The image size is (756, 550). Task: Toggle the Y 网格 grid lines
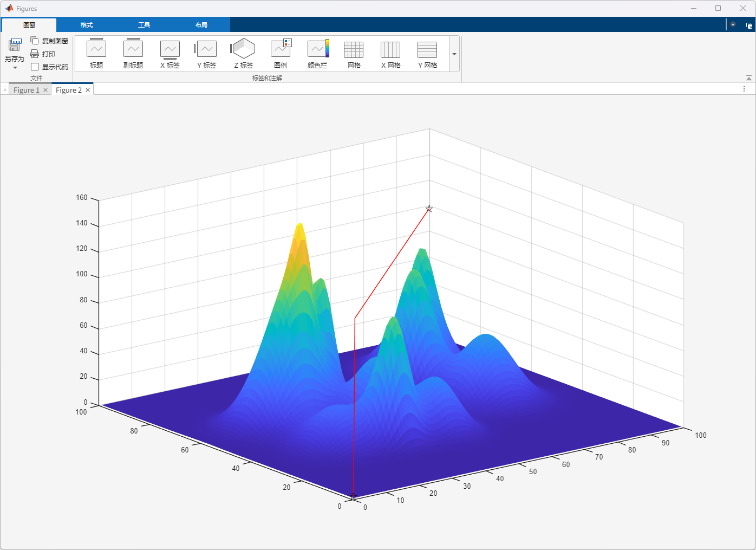click(x=427, y=50)
